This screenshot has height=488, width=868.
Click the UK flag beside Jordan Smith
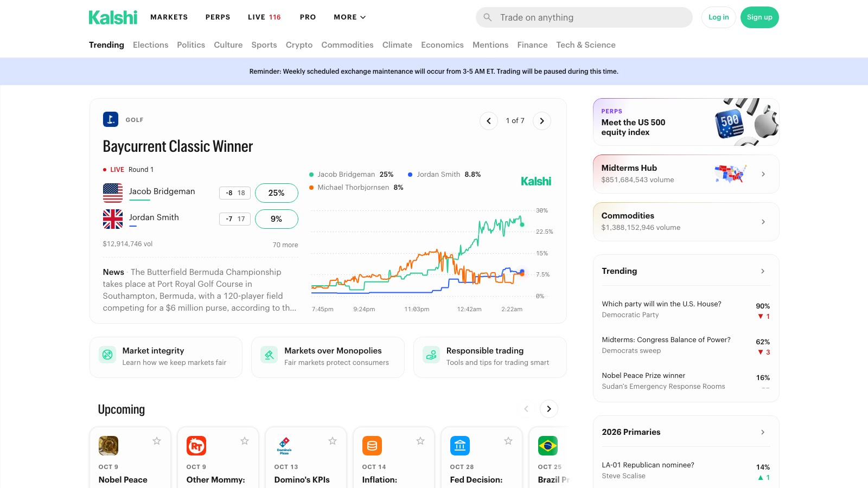pos(113,219)
